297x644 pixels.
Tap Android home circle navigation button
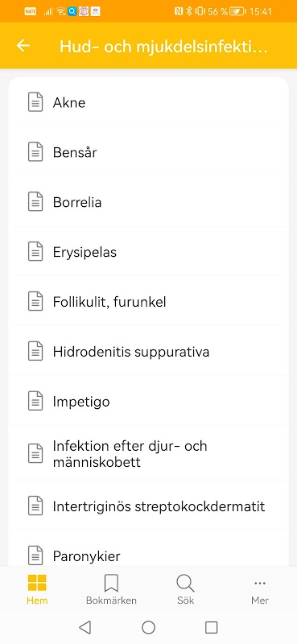(148, 627)
